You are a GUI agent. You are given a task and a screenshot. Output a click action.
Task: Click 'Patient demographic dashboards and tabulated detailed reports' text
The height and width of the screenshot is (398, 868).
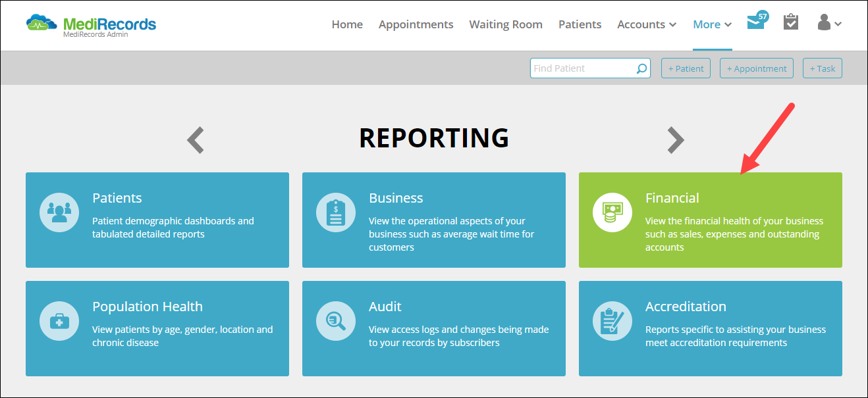pos(173,228)
